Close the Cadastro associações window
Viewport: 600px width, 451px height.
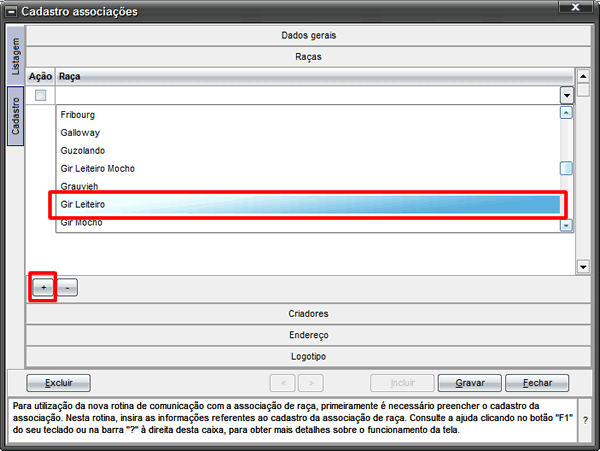[x=575, y=7]
